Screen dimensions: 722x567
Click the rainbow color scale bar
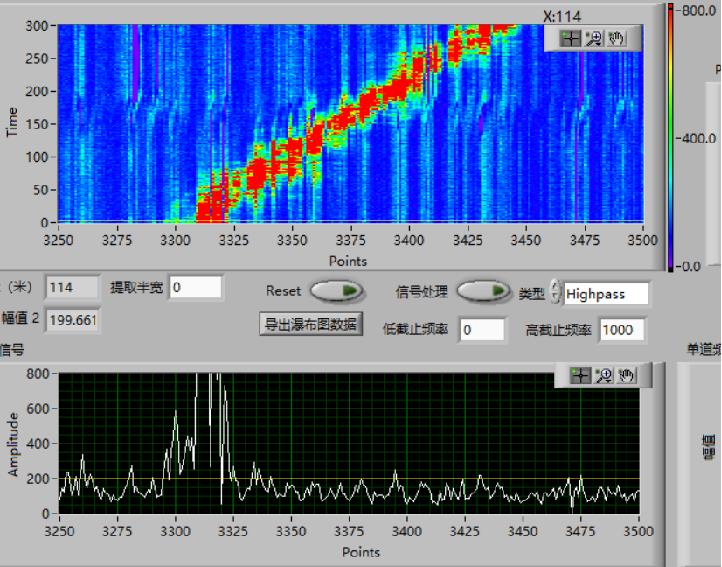pyautogui.click(x=671, y=138)
